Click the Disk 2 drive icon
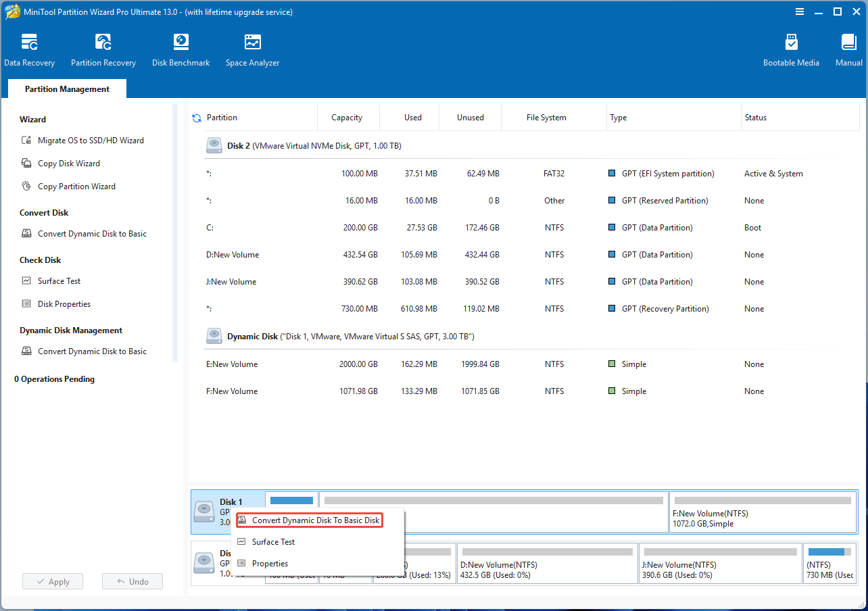This screenshot has height=611, width=868. pyautogui.click(x=214, y=145)
